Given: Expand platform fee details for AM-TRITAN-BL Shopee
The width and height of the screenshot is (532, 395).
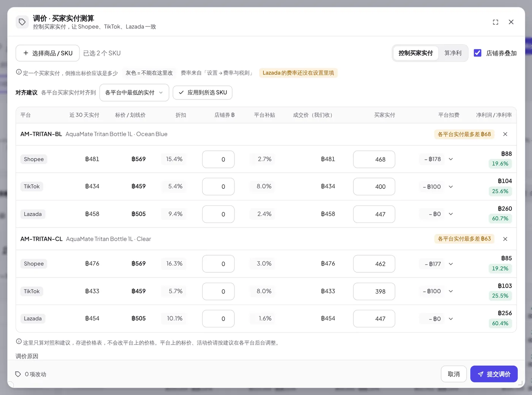Looking at the screenshot, I should 451,159.
